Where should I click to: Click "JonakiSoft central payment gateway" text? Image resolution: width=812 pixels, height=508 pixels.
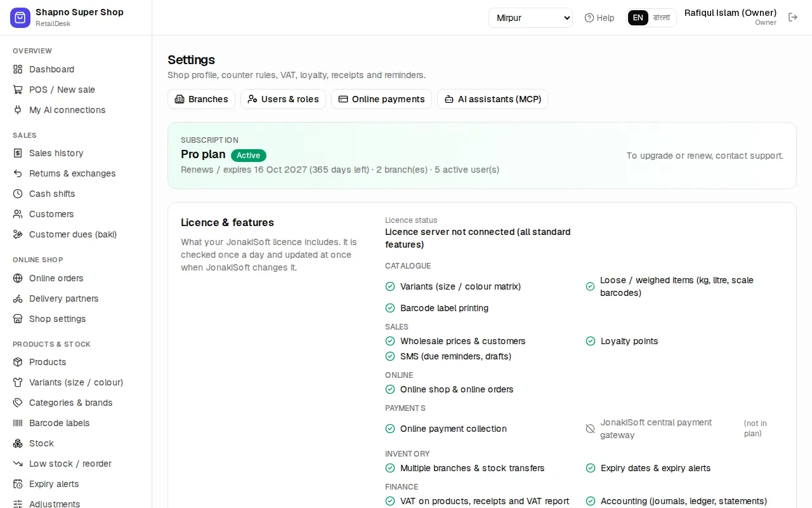coord(656,429)
